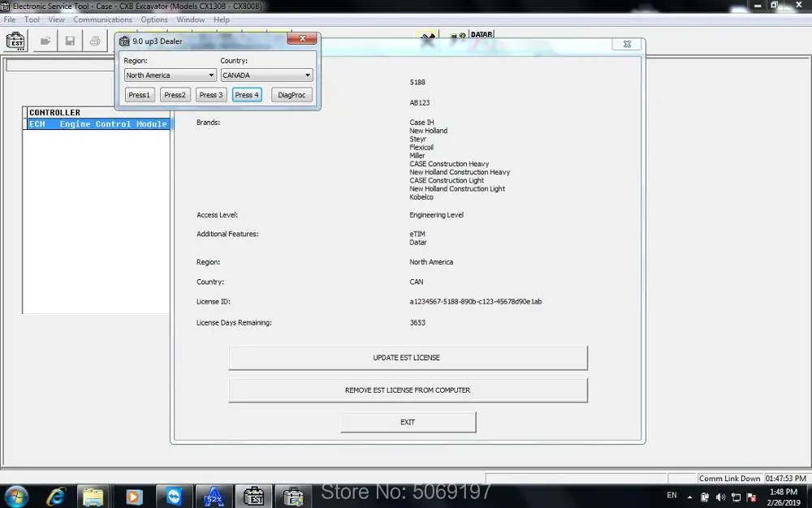Click the Press2 button
Screen dimensions: 812x508
(175, 95)
